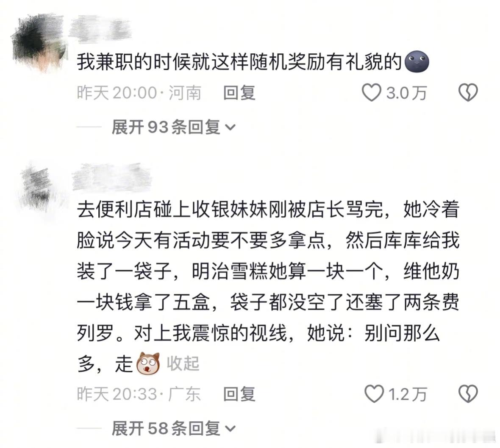Viewport: 500px width, 448px height.
Task: Select the 3.0万 like count
Action: tap(407, 93)
